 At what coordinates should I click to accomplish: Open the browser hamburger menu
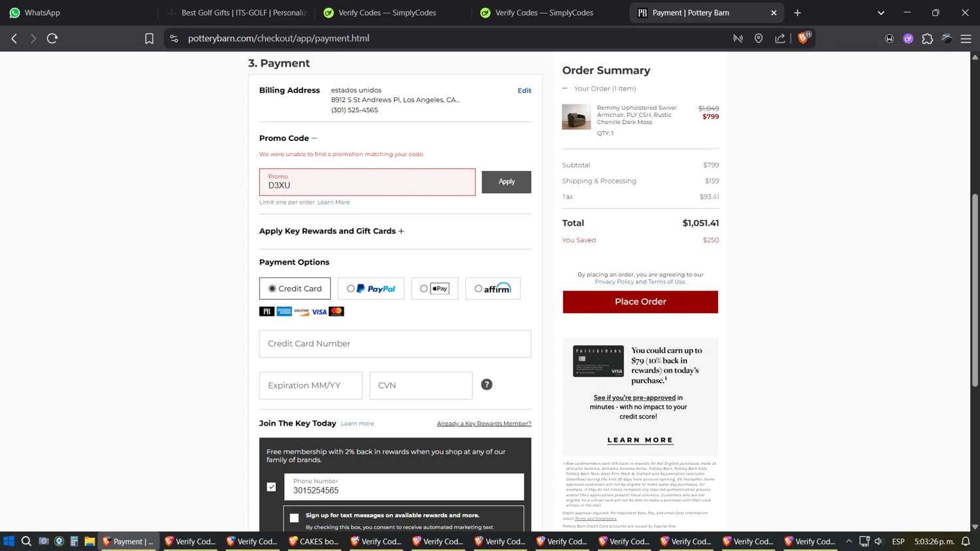coord(966,39)
